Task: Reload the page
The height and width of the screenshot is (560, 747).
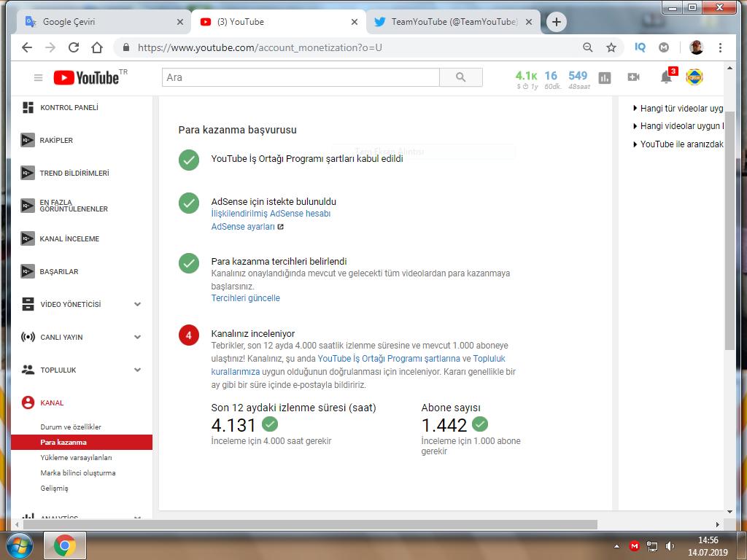Action: click(74, 47)
